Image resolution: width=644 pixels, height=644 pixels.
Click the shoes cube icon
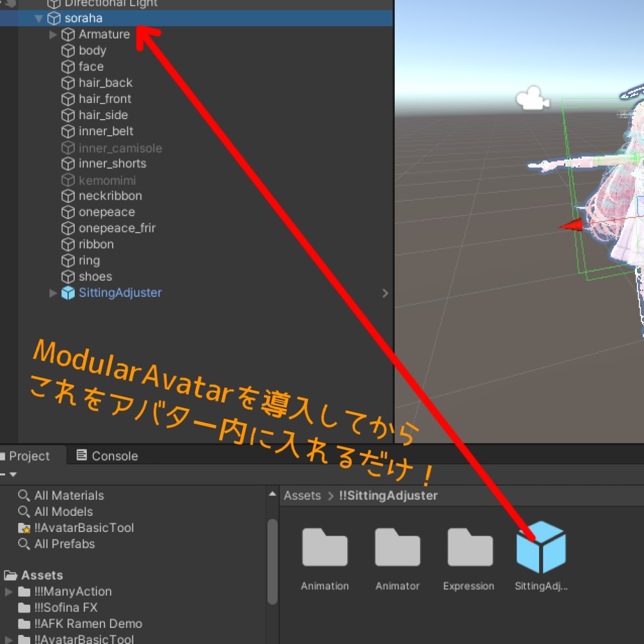click(68, 277)
